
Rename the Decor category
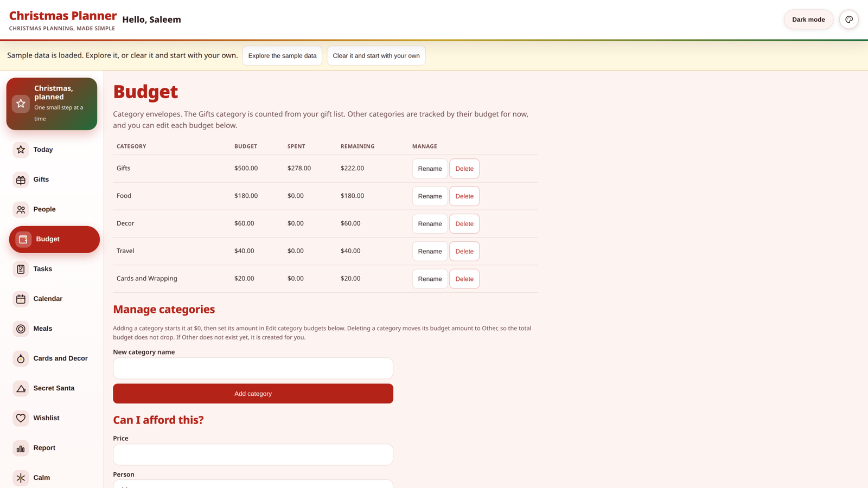click(x=430, y=224)
